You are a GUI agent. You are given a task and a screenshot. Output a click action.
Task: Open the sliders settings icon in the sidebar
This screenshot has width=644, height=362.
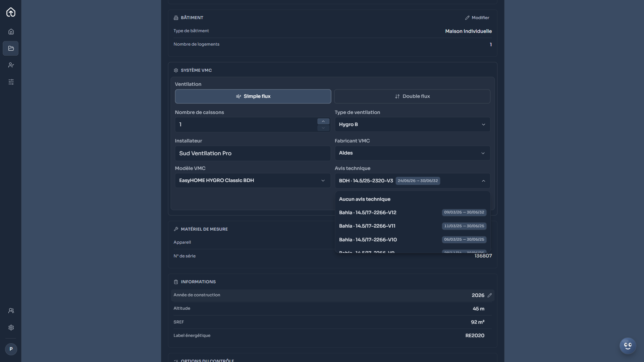(x=11, y=82)
